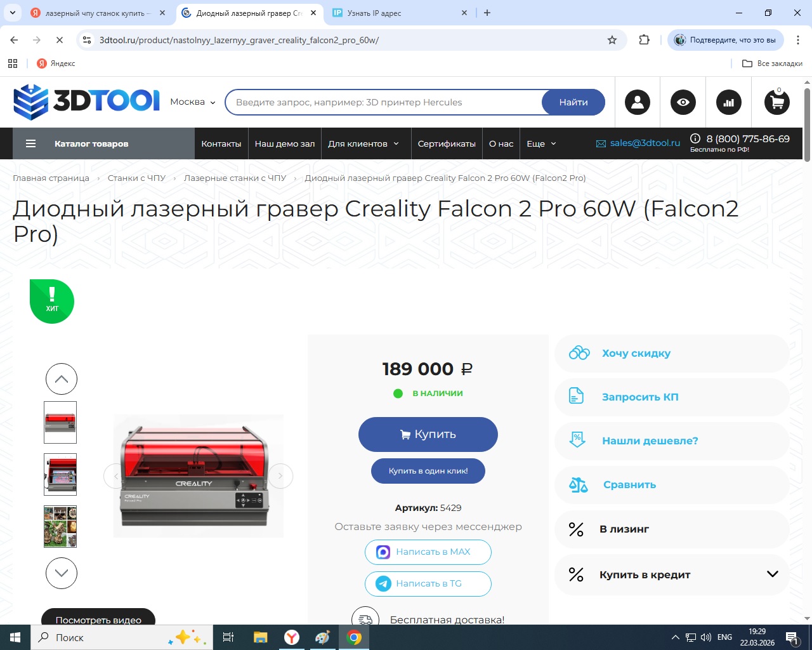Viewport: 812px width, 650px height.
Task: Open Yandex Browser from the taskbar
Action: point(292,637)
